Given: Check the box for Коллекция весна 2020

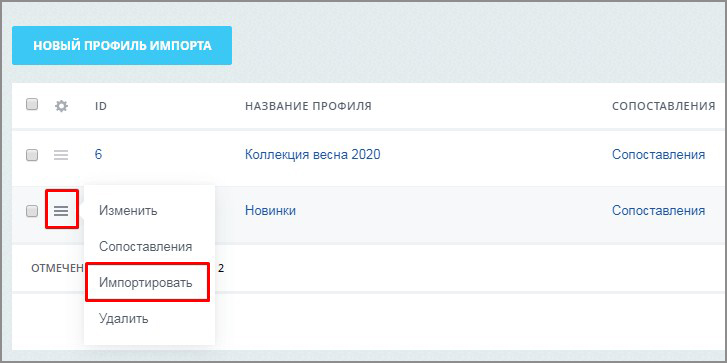Looking at the screenshot, I should click(x=32, y=155).
